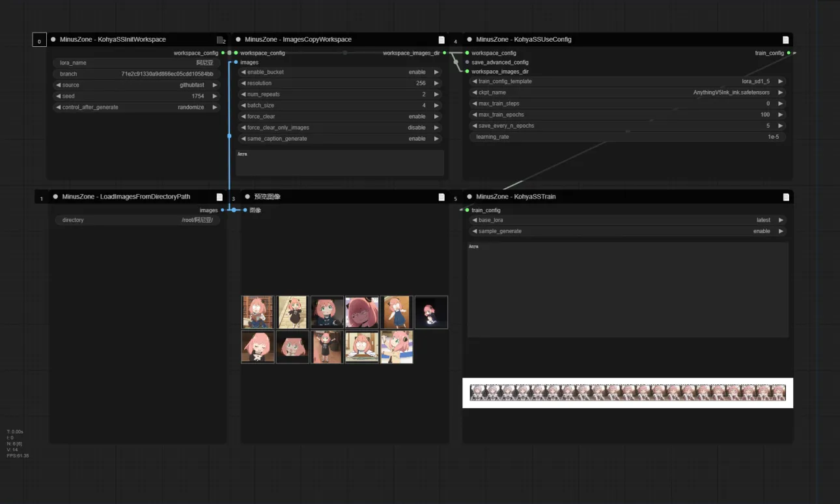Edit the lora_name field
This screenshot has width=840, height=504.
137,63
